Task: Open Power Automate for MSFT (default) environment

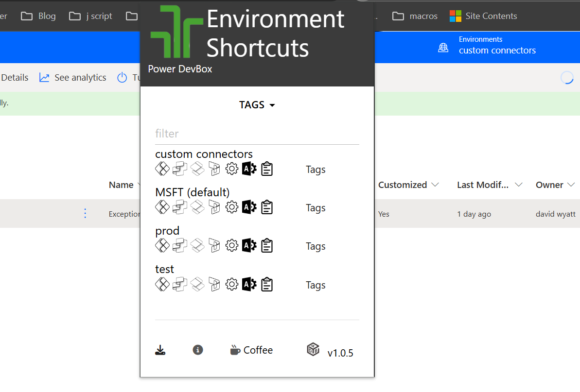Action: click(x=180, y=207)
